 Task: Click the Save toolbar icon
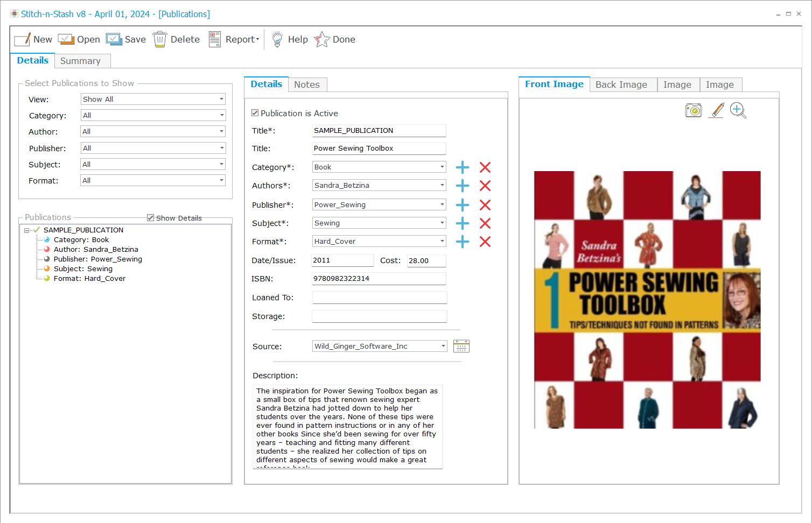click(x=114, y=39)
